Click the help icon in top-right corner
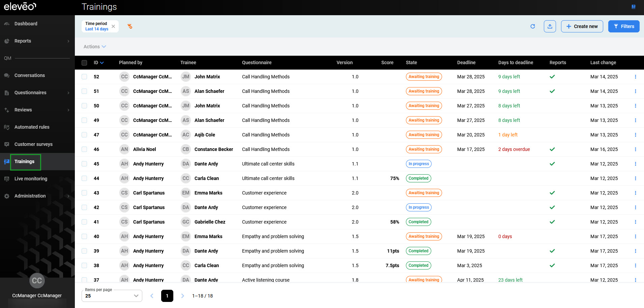 pos(634,7)
